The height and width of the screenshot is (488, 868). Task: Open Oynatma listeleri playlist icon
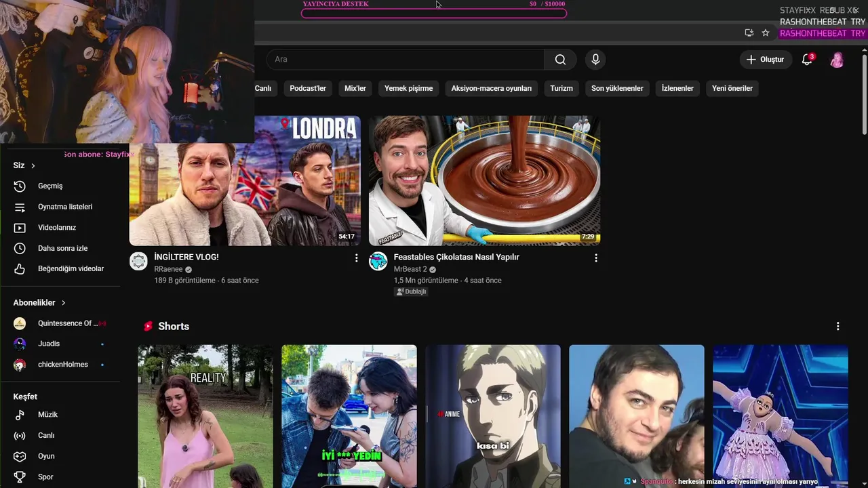point(20,207)
